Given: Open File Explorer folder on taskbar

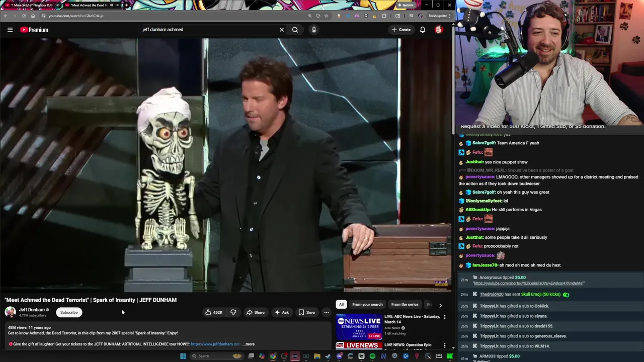Looking at the screenshot, I should pyautogui.click(x=317, y=356).
